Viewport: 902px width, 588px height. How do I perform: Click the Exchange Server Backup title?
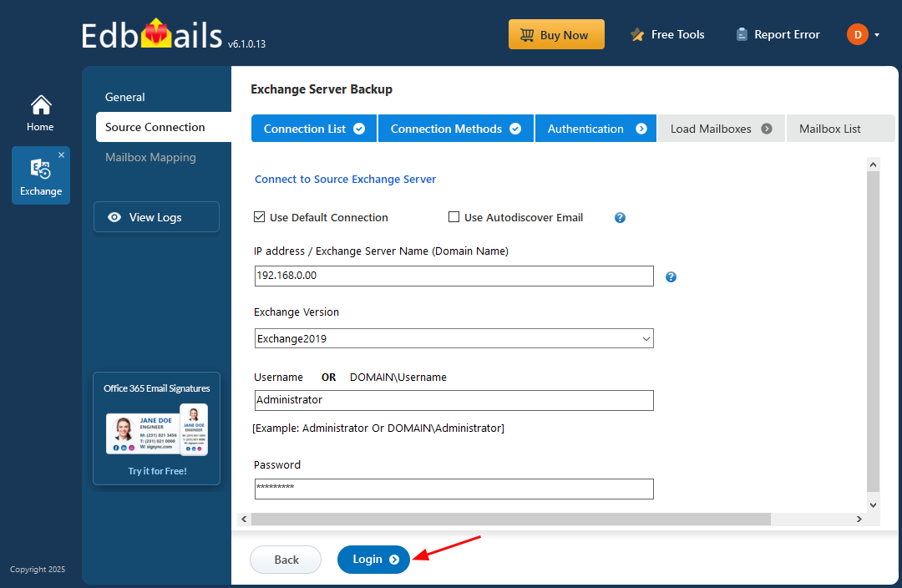point(322,89)
